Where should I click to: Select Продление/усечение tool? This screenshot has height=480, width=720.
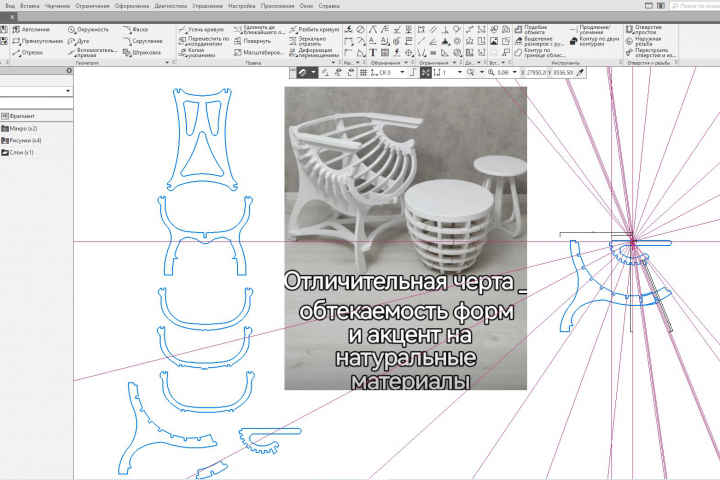click(x=591, y=29)
